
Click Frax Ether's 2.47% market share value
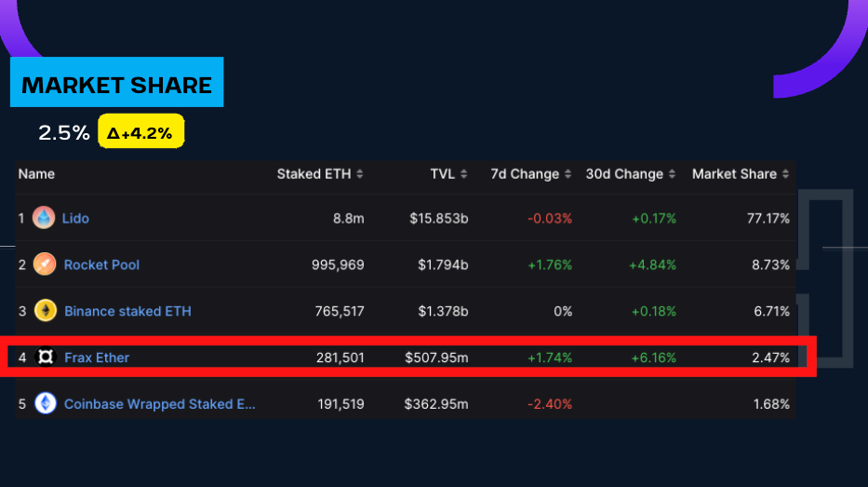tap(771, 358)
